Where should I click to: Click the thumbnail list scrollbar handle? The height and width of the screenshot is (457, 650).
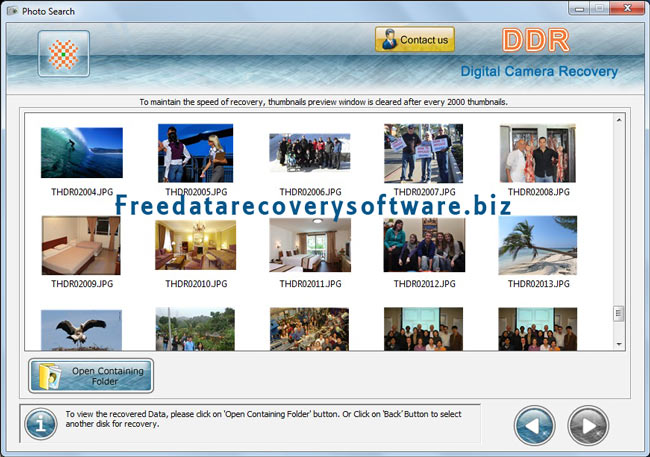click(618, 314)
